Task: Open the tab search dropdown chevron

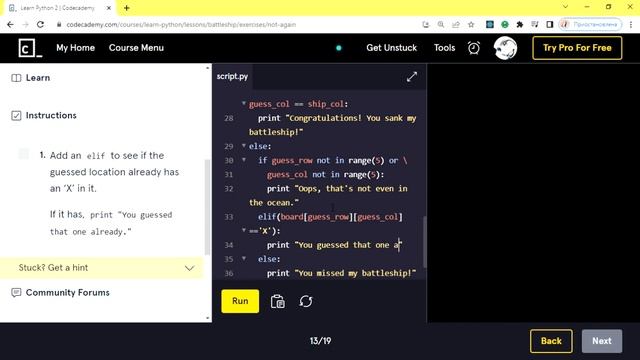Action: coord(565,7)
